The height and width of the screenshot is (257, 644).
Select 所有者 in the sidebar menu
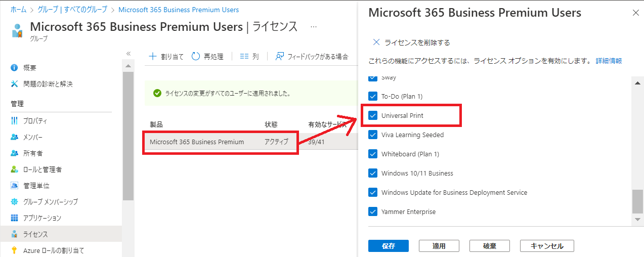(x=33, y=153)
